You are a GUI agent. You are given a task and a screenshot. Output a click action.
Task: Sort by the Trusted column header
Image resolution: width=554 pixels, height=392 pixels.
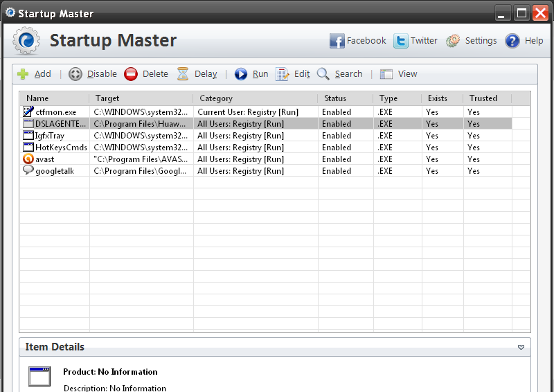488,98
